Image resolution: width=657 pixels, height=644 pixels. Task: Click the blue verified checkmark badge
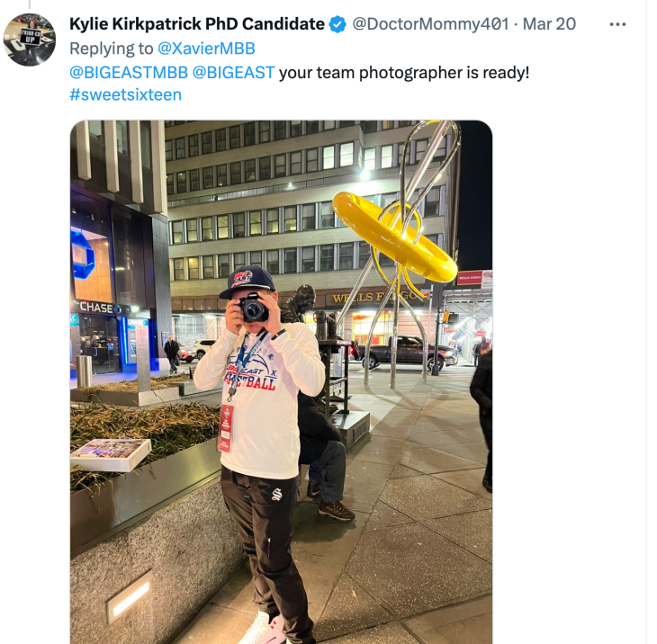[337, 24]
